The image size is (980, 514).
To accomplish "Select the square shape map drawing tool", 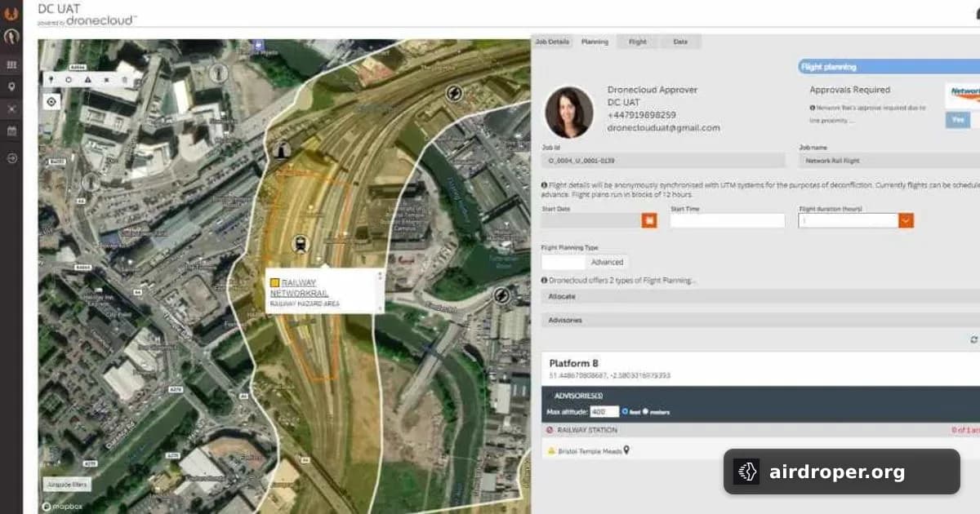I will [106, 80].
